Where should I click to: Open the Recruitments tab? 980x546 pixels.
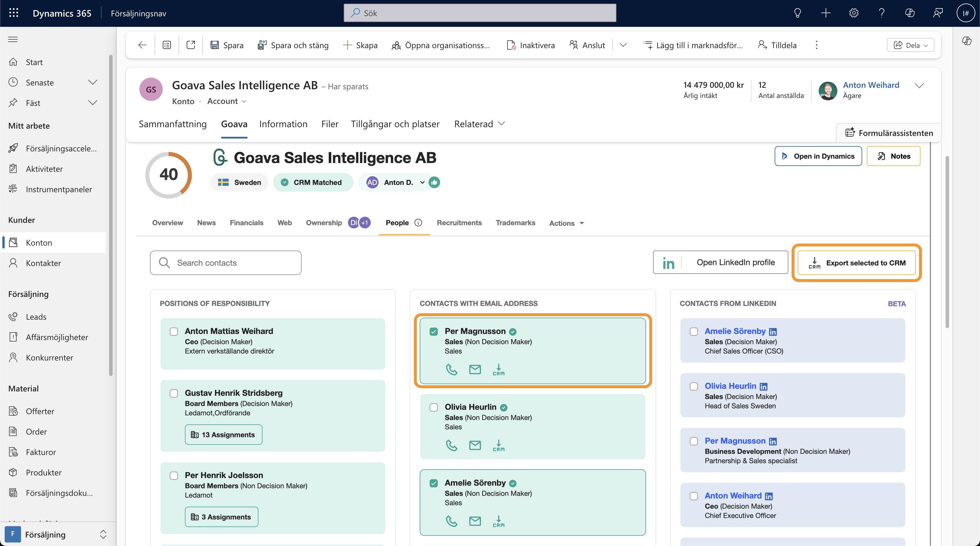(459, 223)
